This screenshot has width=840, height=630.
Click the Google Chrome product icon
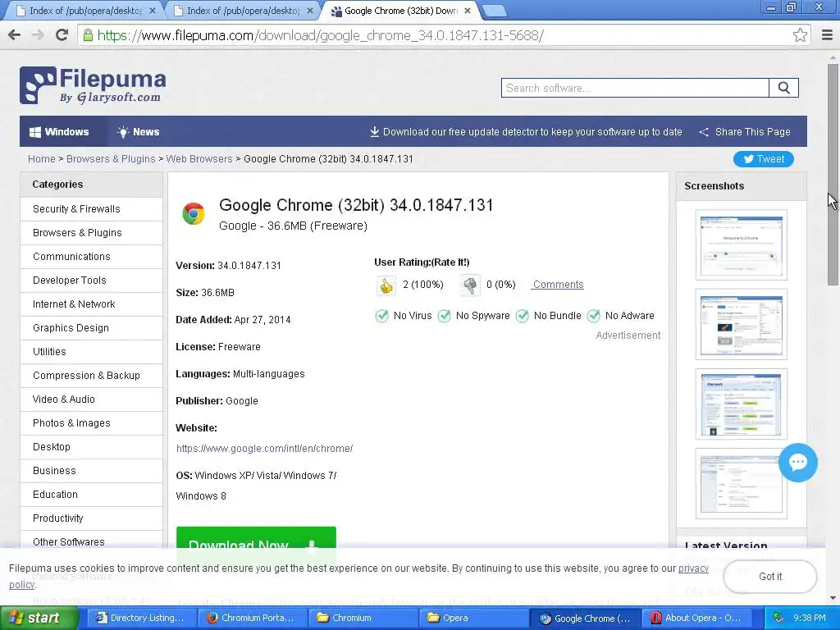pos(194,213)
